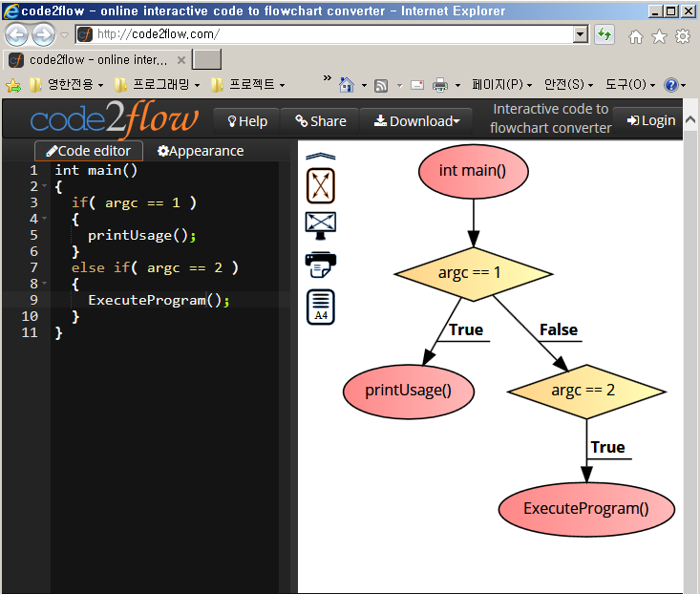Click the printUsage() flowchart node
This screenshot has width=700, height=594.
point(408,390)
